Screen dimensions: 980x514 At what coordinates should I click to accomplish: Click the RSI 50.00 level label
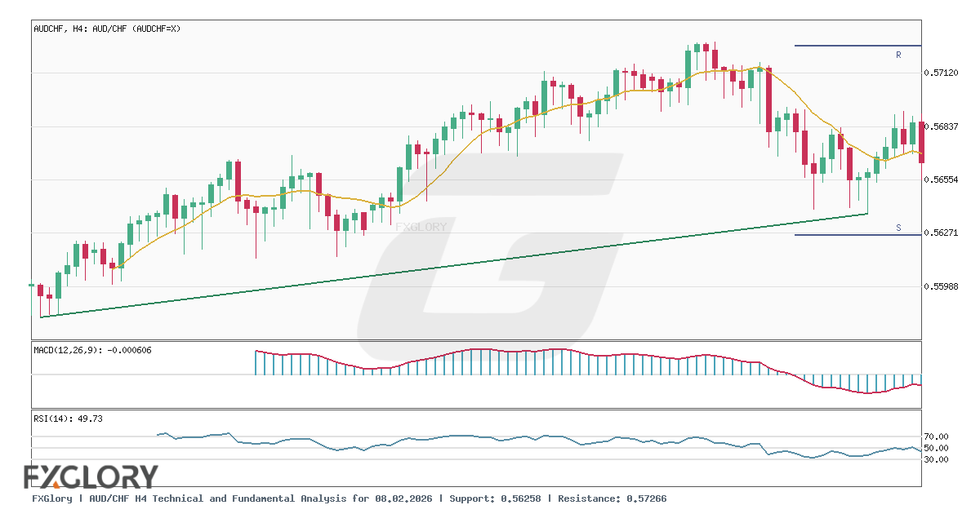click(937, 448)
